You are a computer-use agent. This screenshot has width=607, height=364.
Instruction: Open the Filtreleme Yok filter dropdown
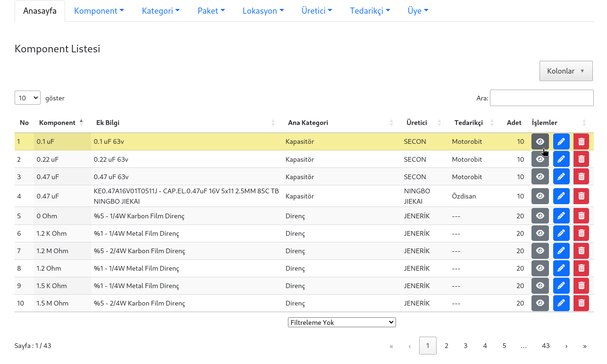coord(342,322)
